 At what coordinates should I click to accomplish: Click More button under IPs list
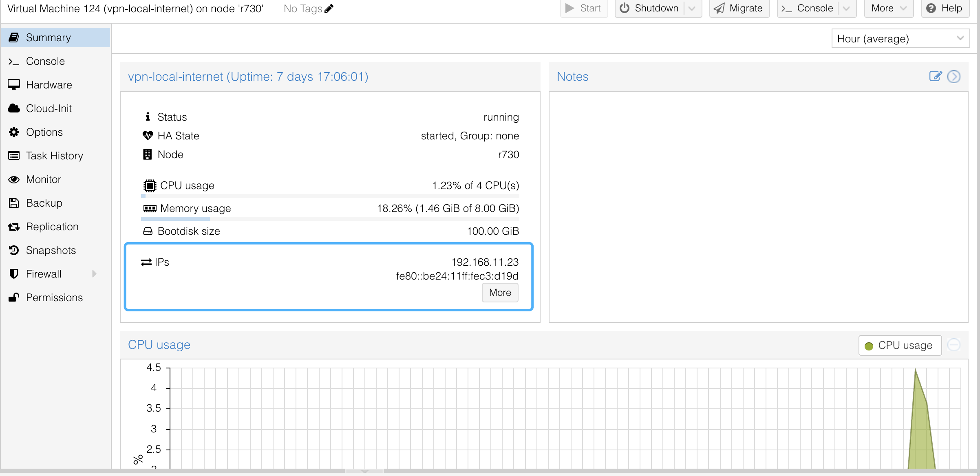tap(500, 293)
